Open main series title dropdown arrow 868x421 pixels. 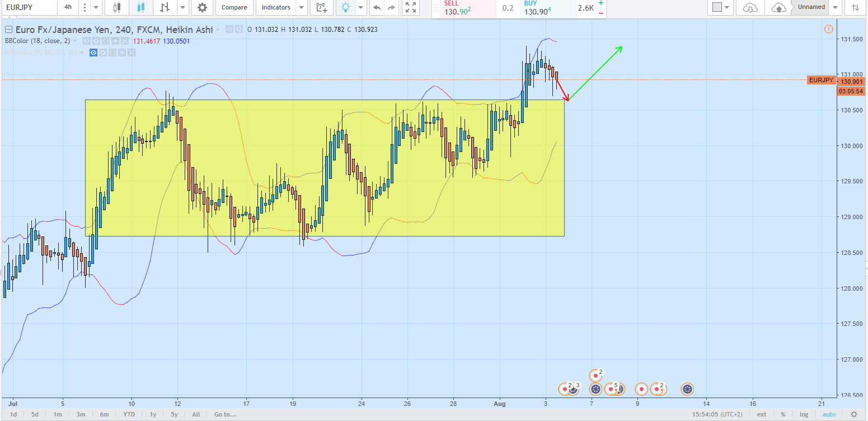click(219, 29)
